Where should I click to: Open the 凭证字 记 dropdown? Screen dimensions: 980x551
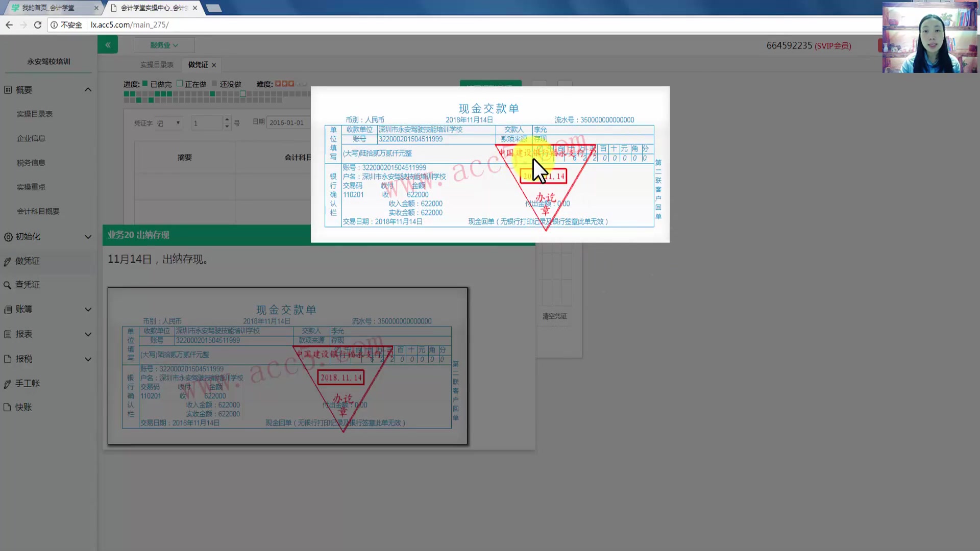pyautogui.click(x=169, y=123)
